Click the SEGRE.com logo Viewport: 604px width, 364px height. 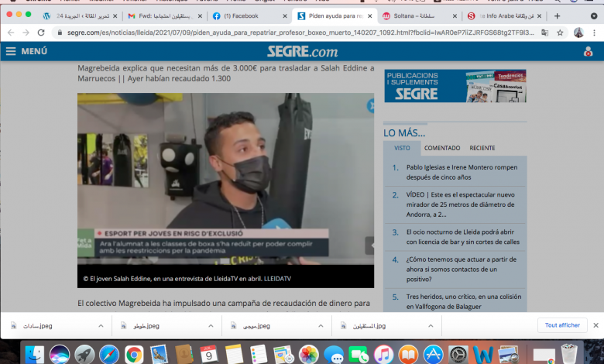click(302, 51)
